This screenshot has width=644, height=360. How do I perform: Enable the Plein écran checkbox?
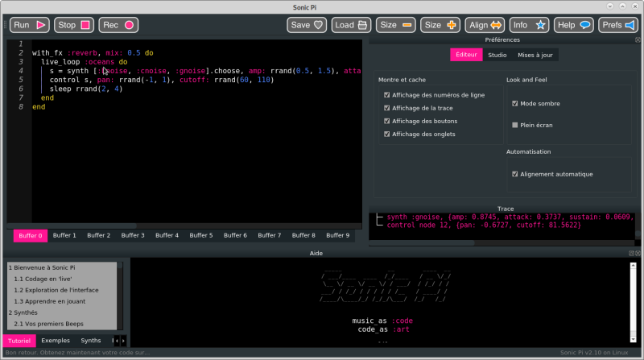click(515, 125)
